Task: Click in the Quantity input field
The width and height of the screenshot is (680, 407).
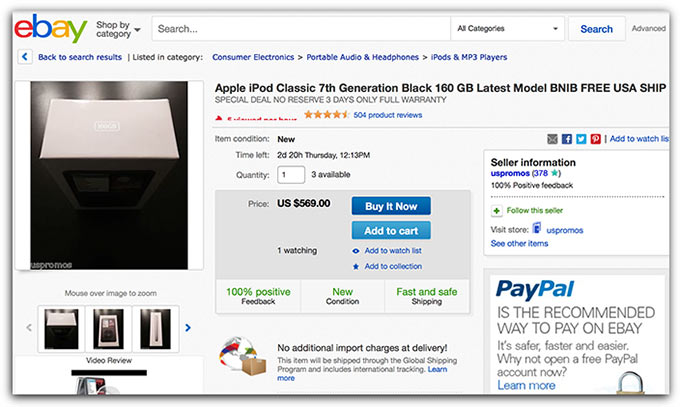Action: click(291, 175)
